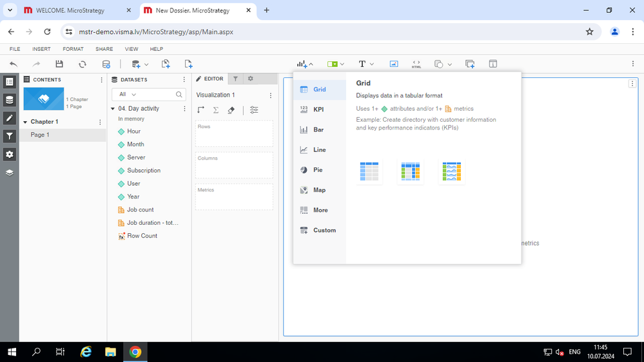Open the Filter selector dropdown arrow
This screenshot has width=644, height=362.
342,64
